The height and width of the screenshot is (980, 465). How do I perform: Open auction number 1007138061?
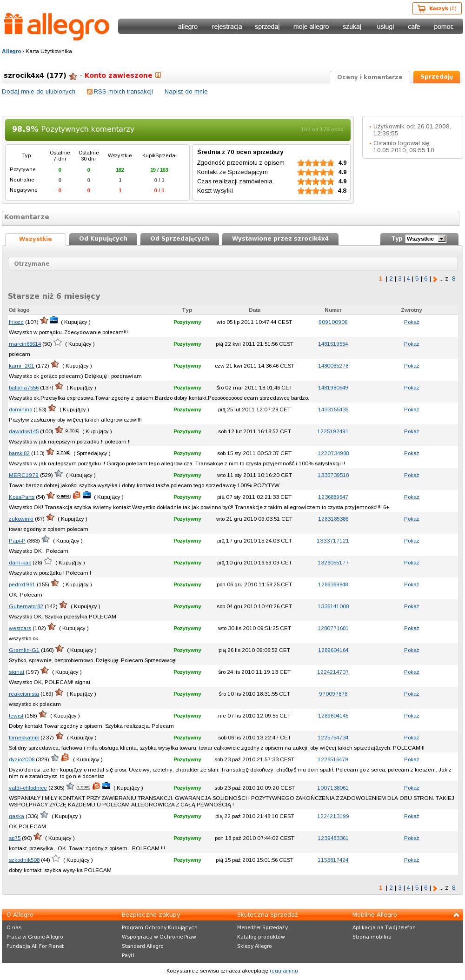(x=333, y=788)
